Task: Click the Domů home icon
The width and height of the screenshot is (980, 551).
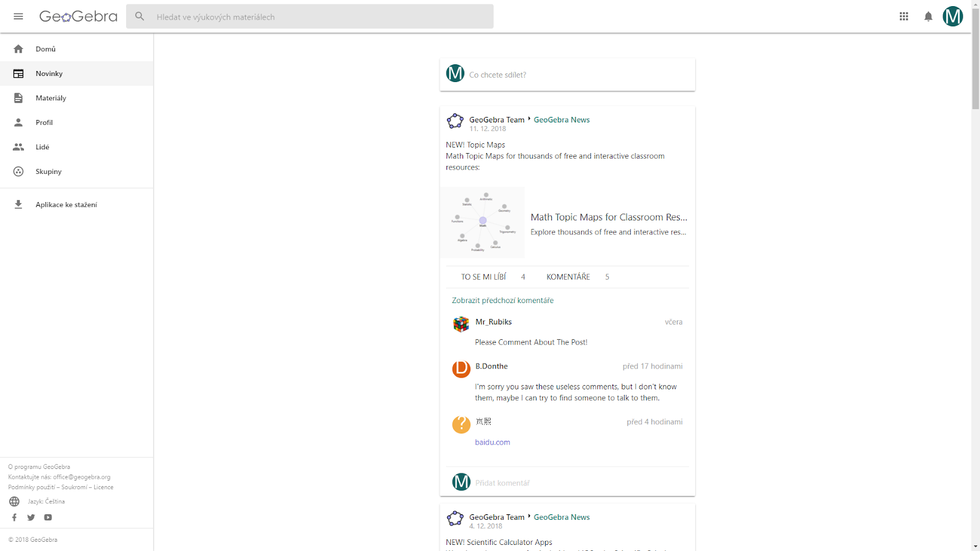Action: point(18,49)
